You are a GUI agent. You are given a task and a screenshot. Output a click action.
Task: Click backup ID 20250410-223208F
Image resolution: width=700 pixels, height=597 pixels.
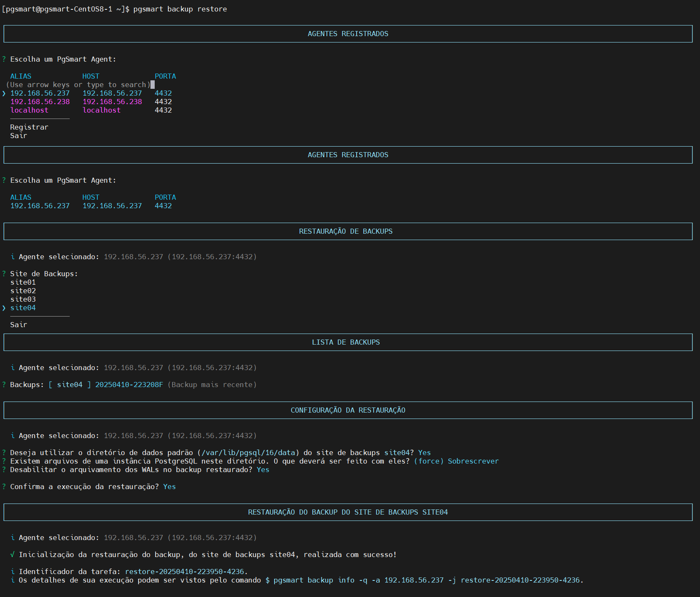[129, 385]
